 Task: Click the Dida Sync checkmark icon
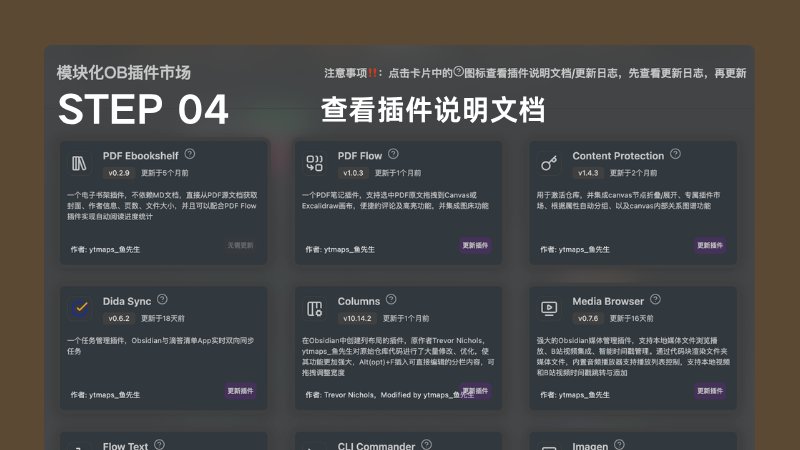(80, 308)
